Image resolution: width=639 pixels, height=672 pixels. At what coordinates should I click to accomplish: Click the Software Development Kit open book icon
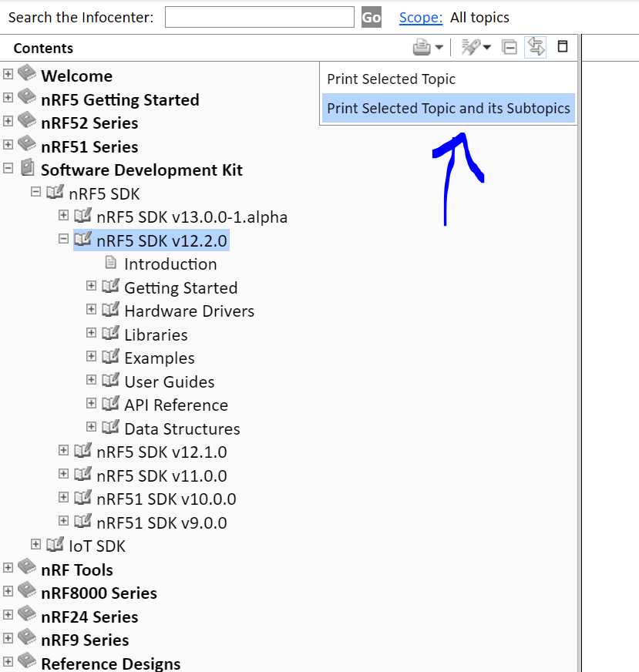[28, 167]
